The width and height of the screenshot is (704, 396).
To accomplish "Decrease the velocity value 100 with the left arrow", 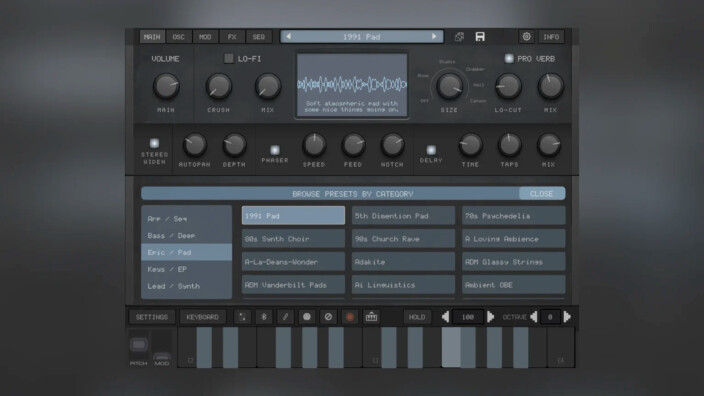I will point(445,317).
